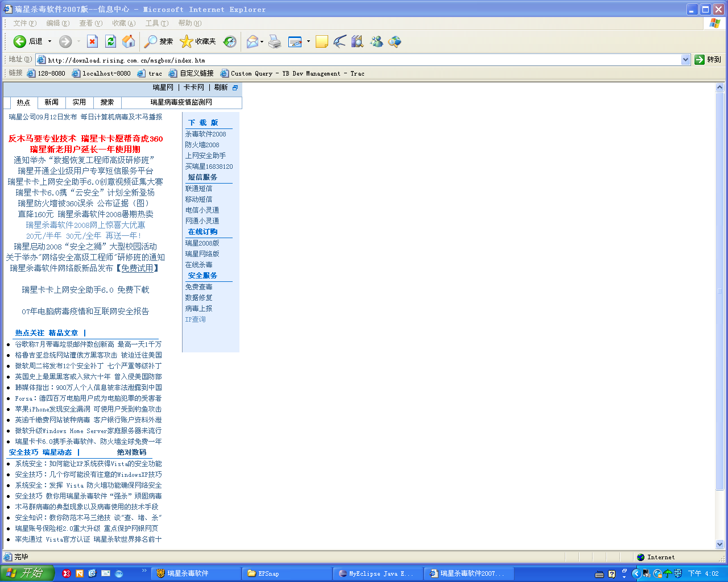Click the Windows flag logo at top right

(x=715, y=23)
